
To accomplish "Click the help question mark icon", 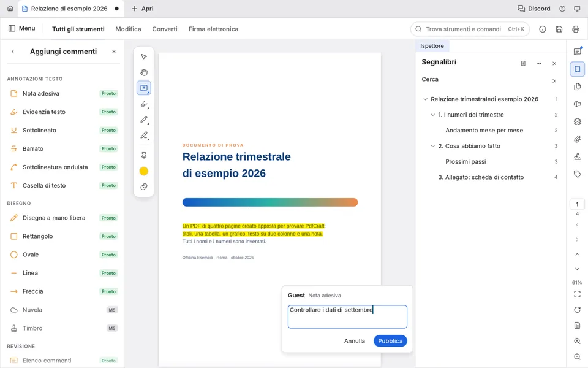I will (x=562, y=9).
